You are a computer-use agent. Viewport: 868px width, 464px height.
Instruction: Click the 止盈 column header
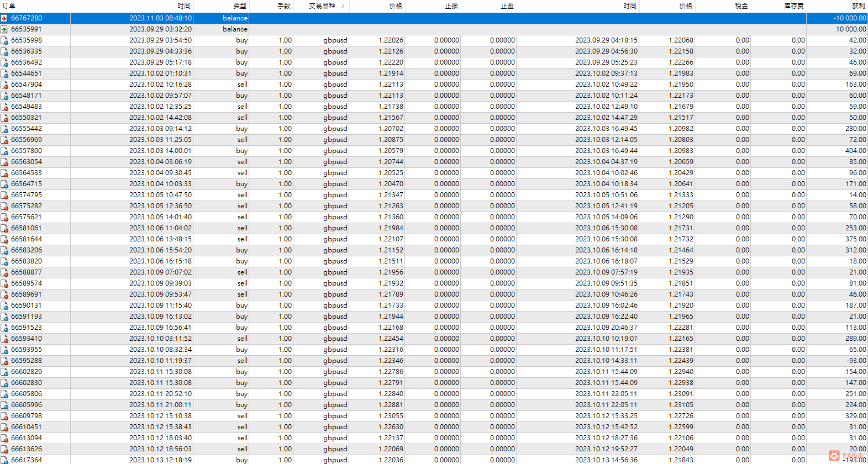click(x=507, y=6)
